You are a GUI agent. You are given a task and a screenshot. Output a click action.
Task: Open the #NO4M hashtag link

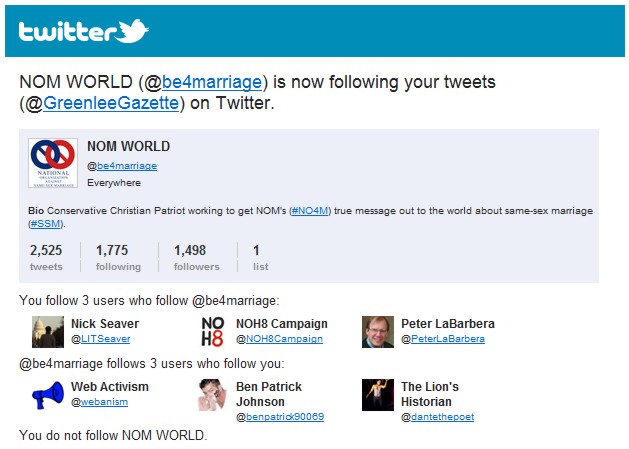tap(310, 211)
